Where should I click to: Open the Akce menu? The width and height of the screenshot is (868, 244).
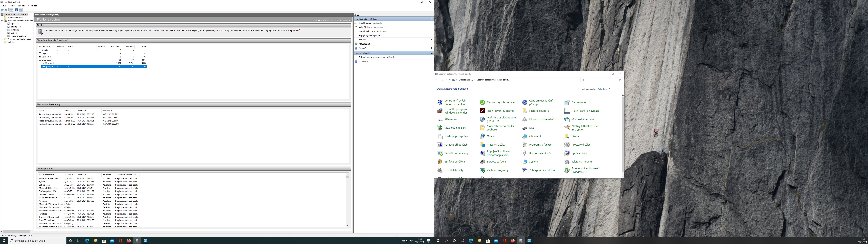pyautogui.click(x=13, y=6)
